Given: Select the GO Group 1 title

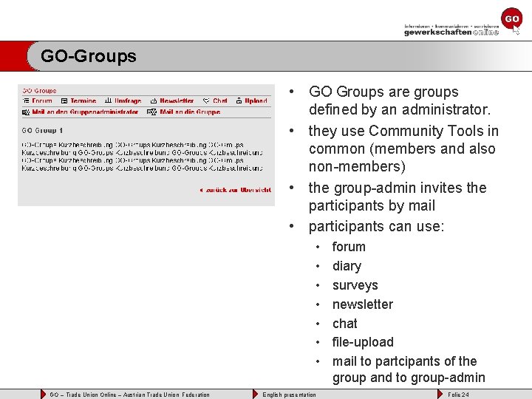Looking at the screenshot, I should pyautogui.click(x=42, y=130).
